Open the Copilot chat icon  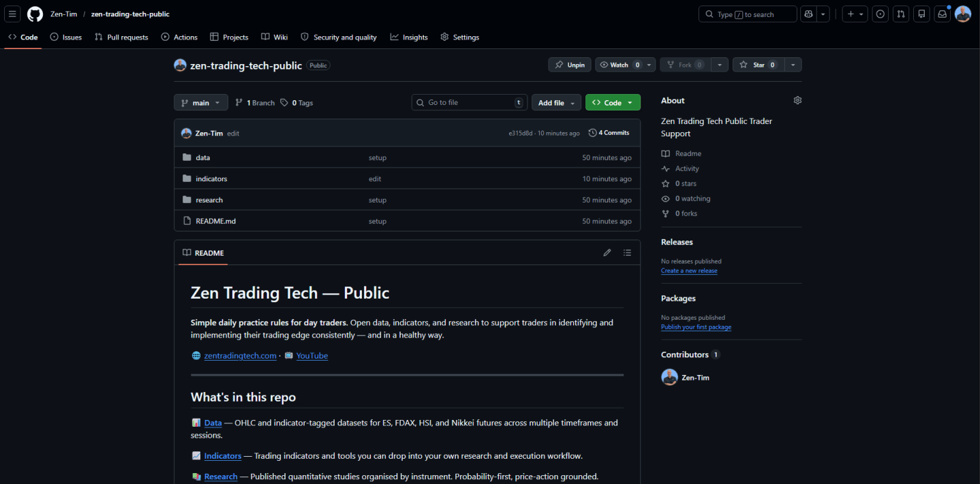click(809, 14)
